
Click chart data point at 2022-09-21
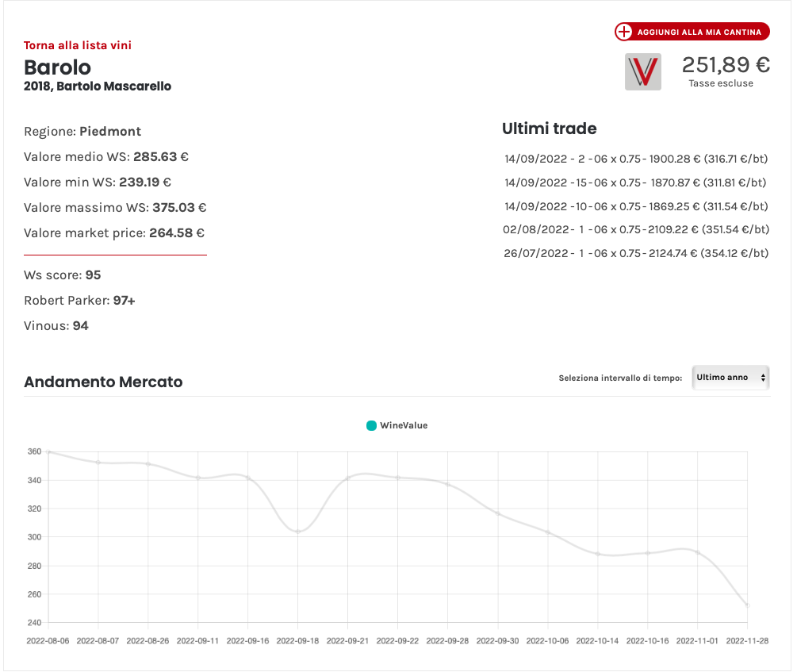click(347, 478)
